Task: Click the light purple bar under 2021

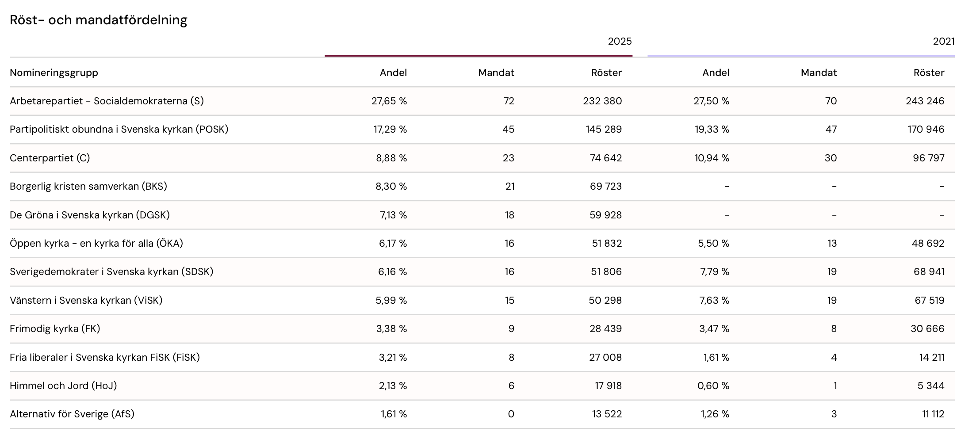Action: pos(800,56)
